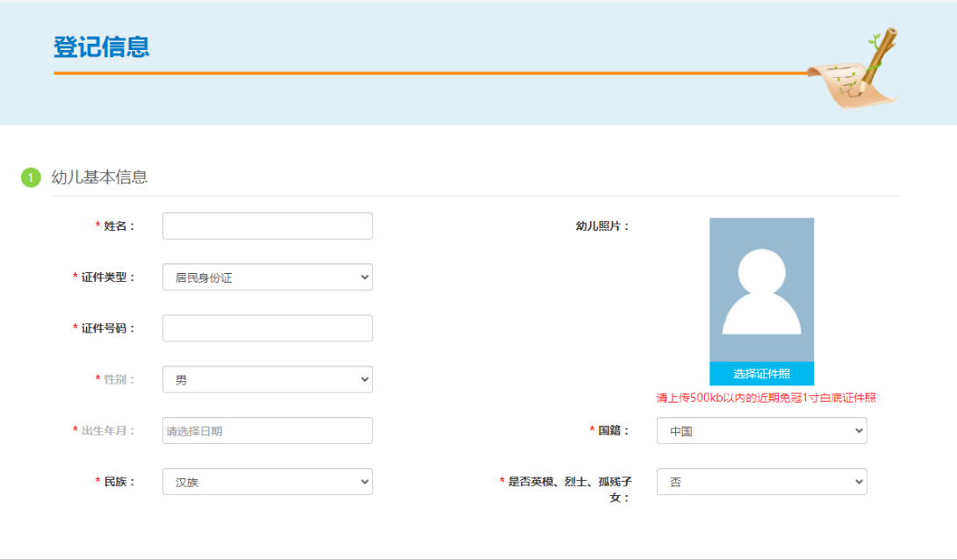This screenshot has width=957, height=560.
Task: Click the 幼儿基本信息 section title
Action: click(x=99, y=177)
